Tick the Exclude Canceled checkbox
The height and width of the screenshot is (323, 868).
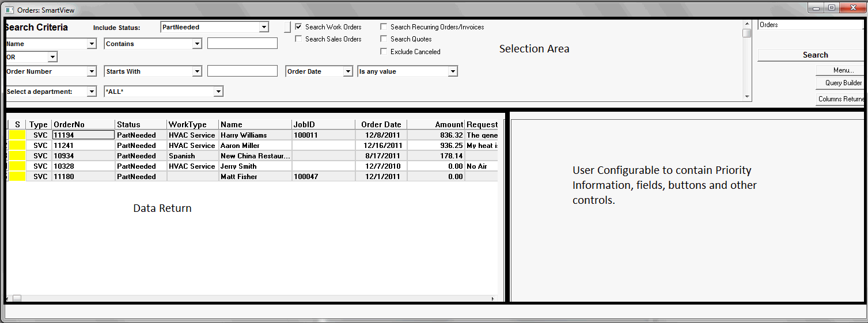384,52
